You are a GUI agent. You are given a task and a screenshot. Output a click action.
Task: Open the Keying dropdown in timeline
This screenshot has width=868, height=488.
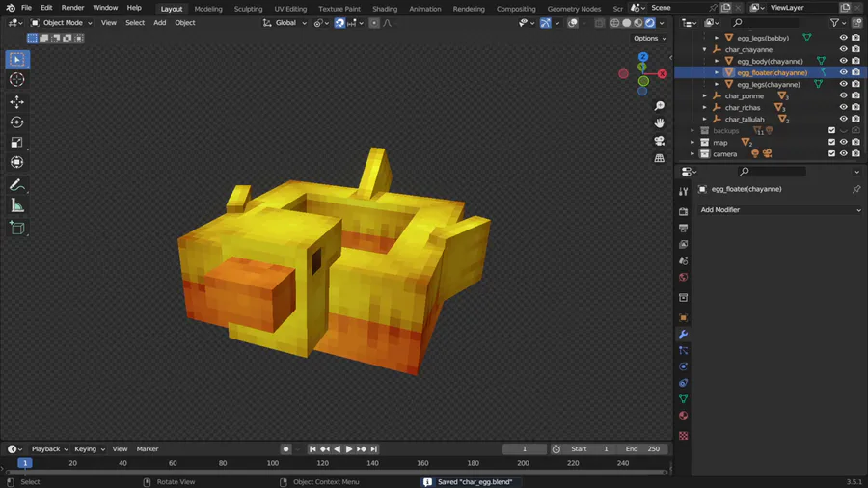(x=90, y=448)
